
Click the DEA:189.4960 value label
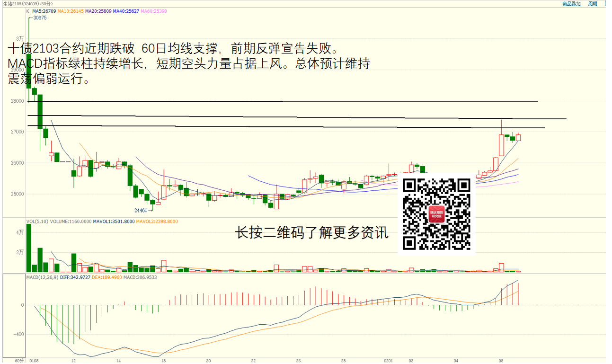pyautogui.click(x=106, y=277)
